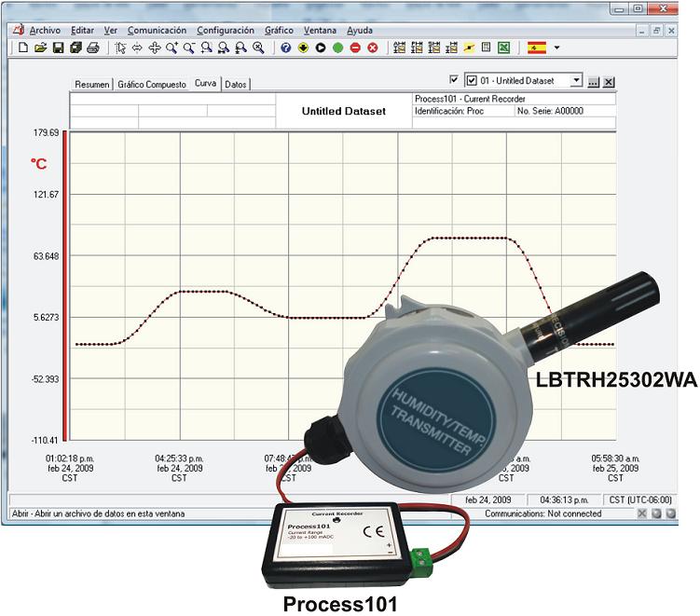This screenshot has width=700, height=616.
Task: Switch to the Resumen tab
Action: (92, 85)
